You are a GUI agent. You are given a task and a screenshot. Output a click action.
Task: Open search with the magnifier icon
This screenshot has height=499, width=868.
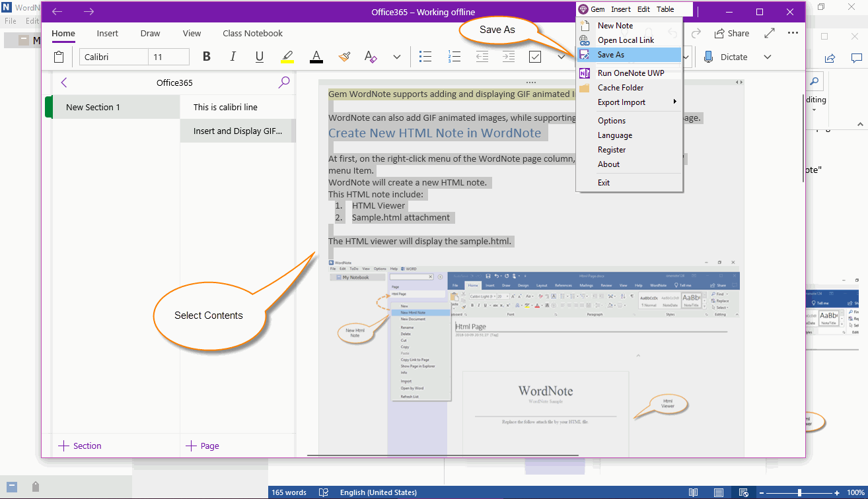(x=284, y=83)
